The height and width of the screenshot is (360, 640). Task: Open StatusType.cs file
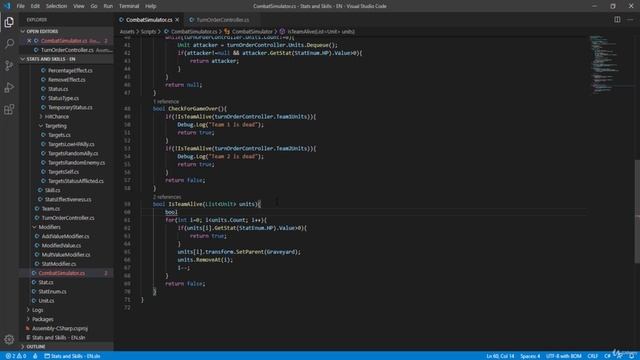tap(63, 98)
